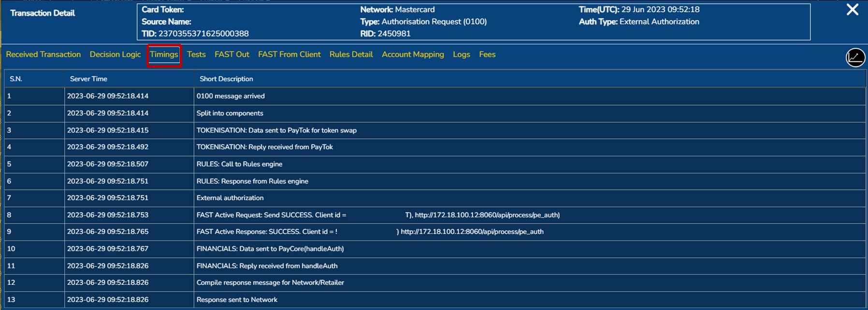Select the '0100 message arrived' row description
This screenshot has width=868, height=310.
(231, 96)
